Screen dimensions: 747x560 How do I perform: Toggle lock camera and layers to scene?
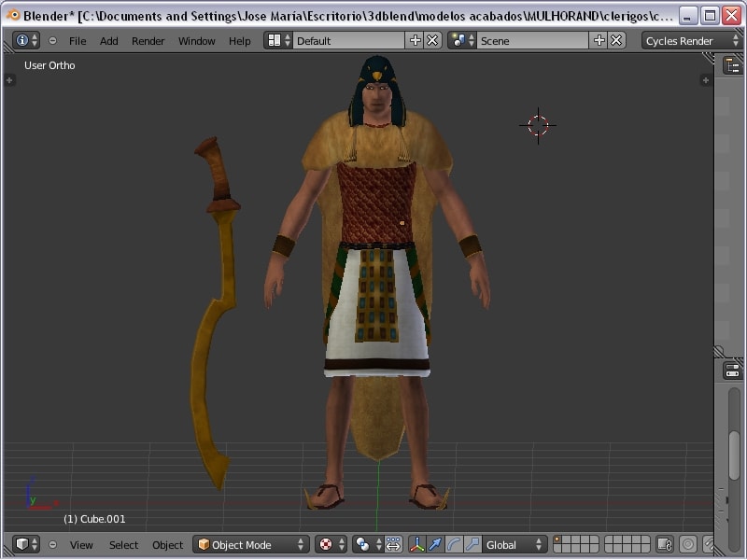(664, 544)
